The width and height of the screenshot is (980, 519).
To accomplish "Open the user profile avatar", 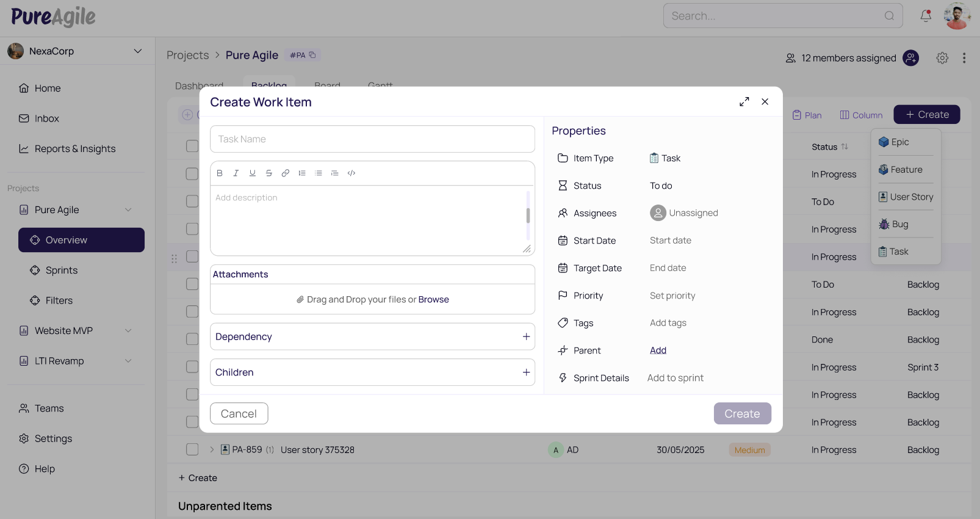I will pyautogui.click(x=957, y=16).
